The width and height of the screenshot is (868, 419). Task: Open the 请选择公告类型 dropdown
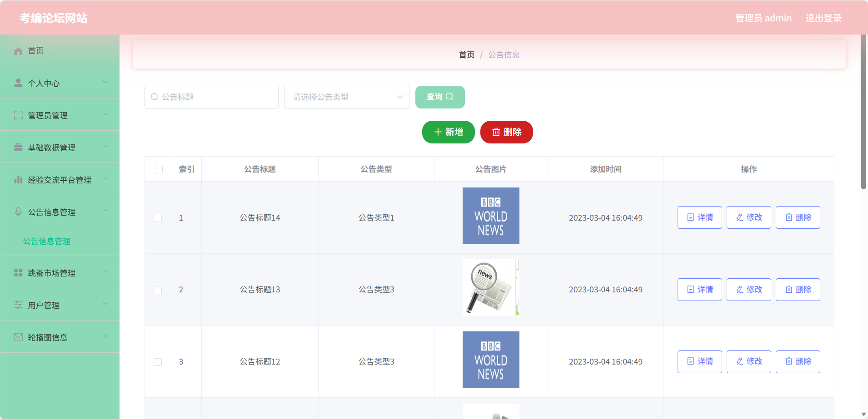coord(347,97)
